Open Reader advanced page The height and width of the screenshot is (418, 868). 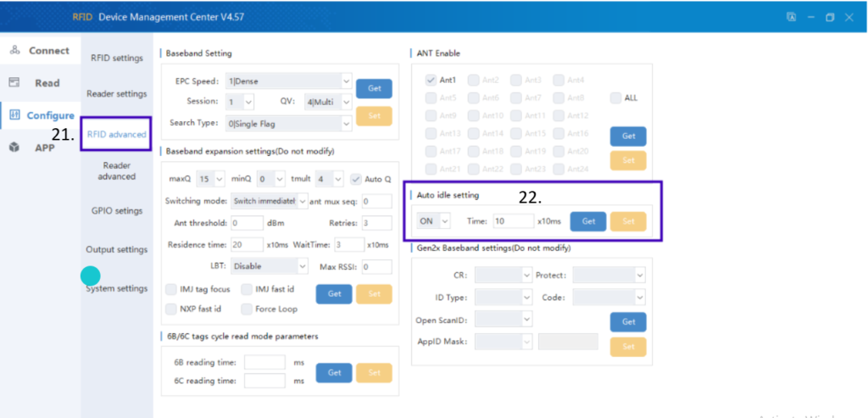pos(117,171)
